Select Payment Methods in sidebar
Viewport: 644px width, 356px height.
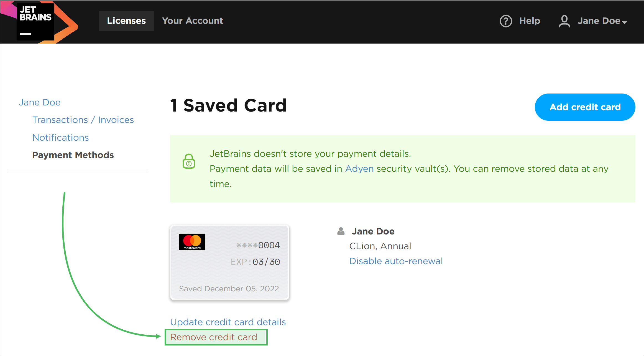click(73, 155)
